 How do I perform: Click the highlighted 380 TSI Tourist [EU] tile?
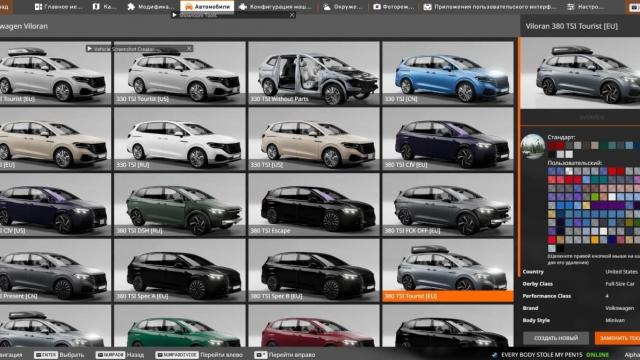[x=448, y=270]
